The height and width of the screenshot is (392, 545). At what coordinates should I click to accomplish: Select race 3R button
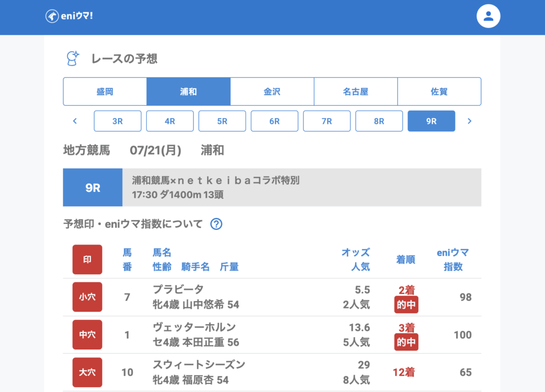118,121
